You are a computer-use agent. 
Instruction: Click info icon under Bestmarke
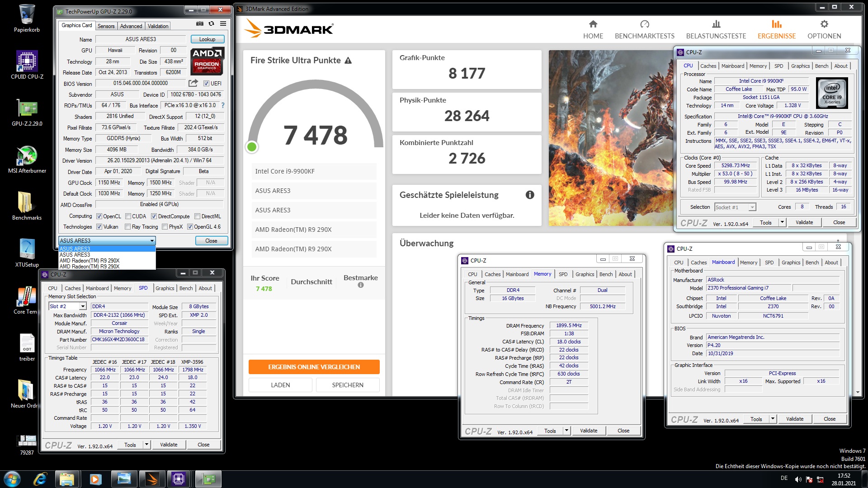tap(361, 285)
